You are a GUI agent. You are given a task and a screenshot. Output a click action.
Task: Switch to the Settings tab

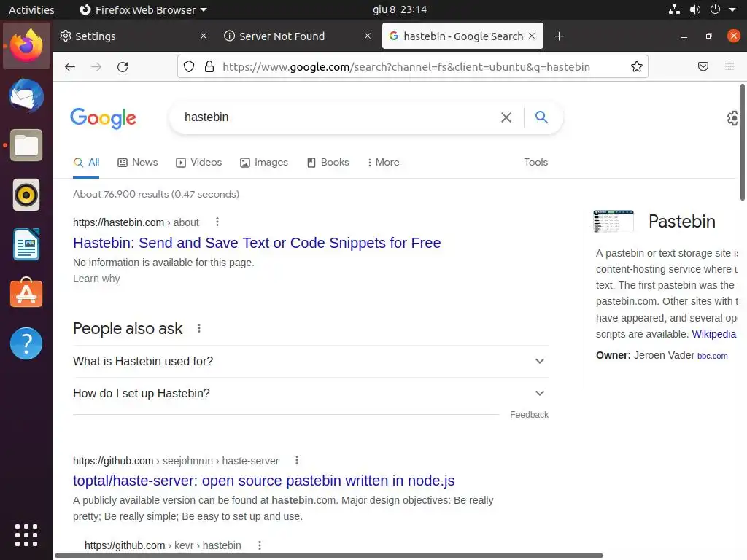(x=134, y=36)
